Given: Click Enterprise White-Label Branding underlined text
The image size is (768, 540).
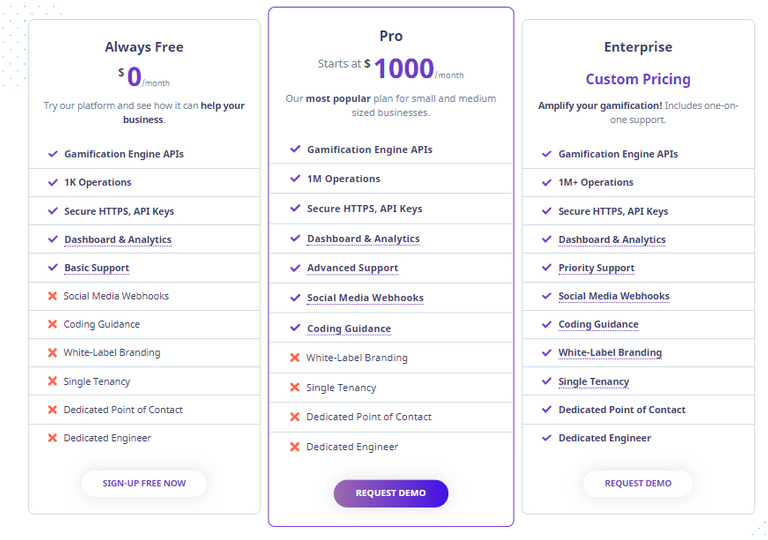Looking at the screenshot, I should 610,353.
